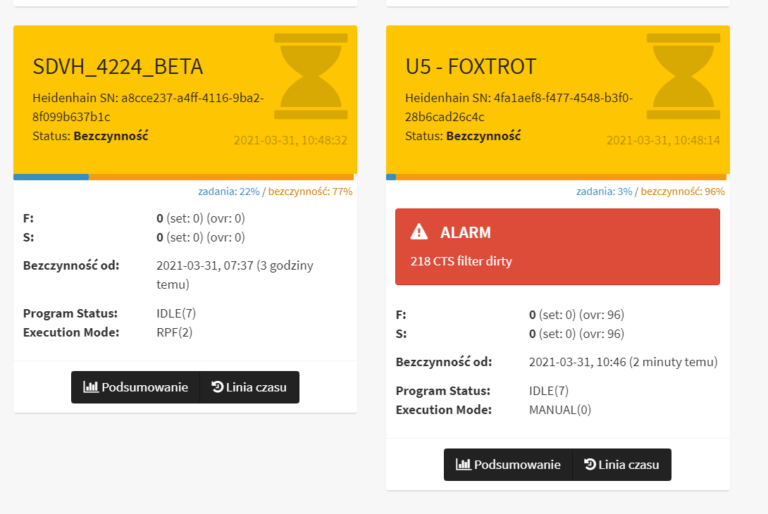Click hourglass icon on U5 - FOXTROT card
This screenshot has width=768, height=514.
click(x=683, y=76)
